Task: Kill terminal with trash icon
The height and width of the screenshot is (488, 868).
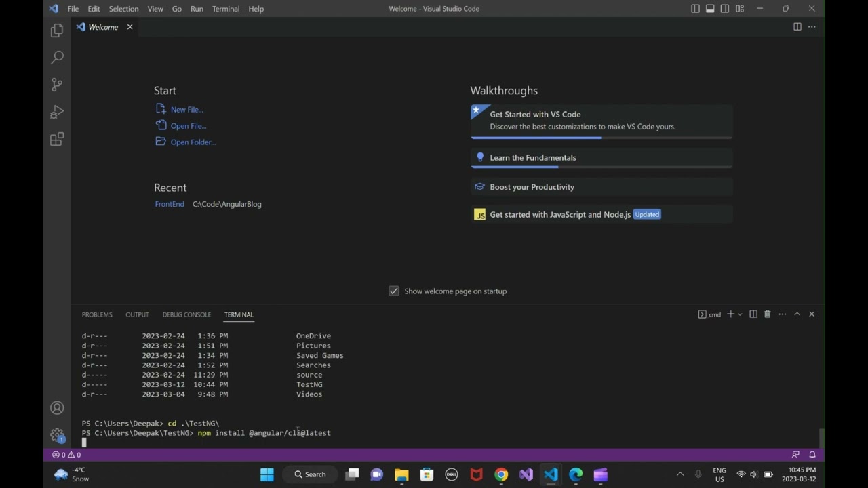Action: (768, 314)
